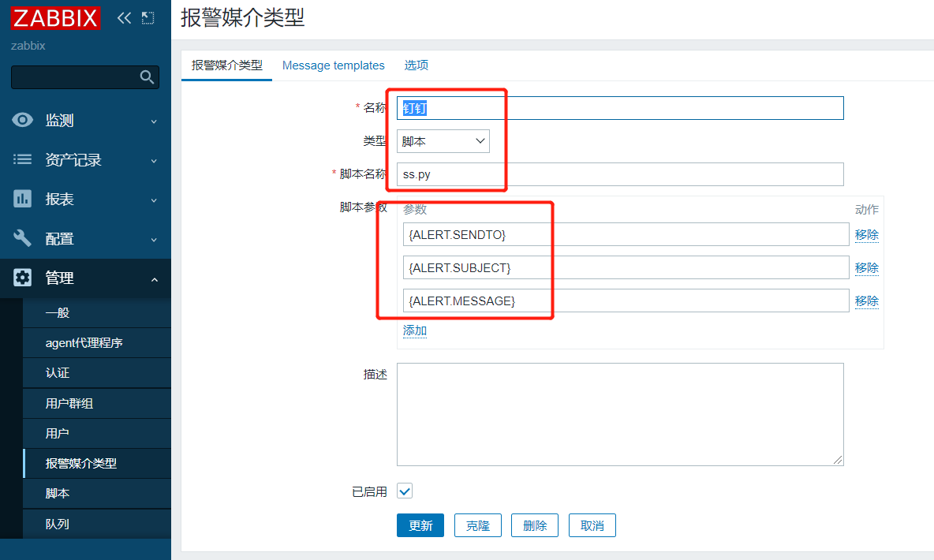Click the {ALERT.SUBJECT} parameter field
Screen dimensions: 934x560
pos(626,267)
